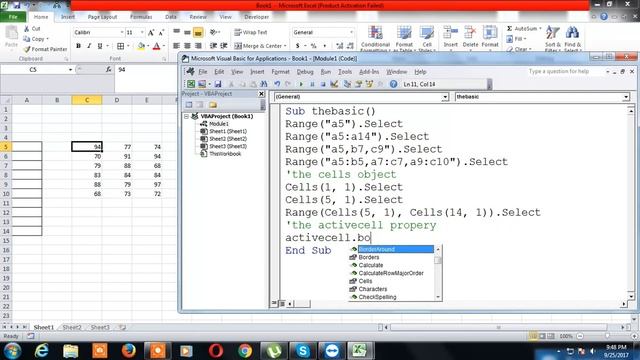This screenshot has width=640, height=360.
Task: Open the Debug menu in VBA editor
Action: (305, 72)
